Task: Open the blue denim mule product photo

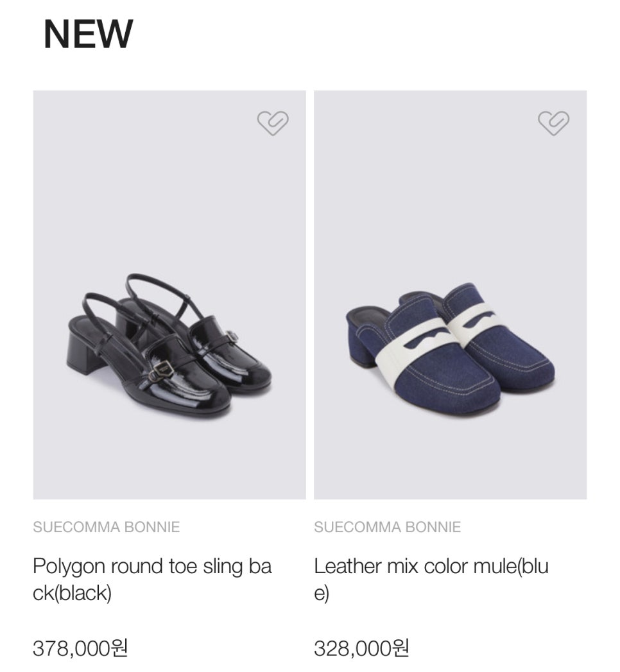Action: (x=450, y=295)
